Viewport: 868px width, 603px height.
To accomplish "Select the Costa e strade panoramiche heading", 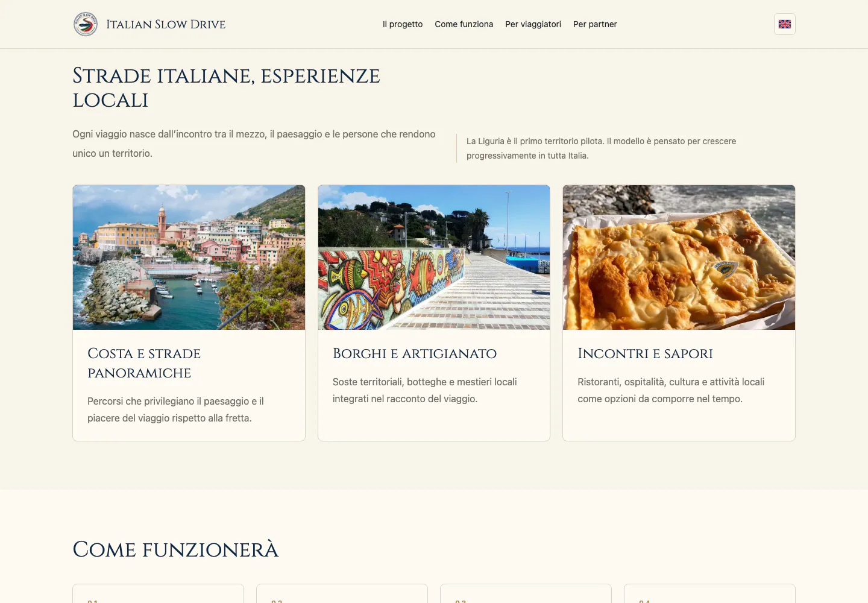I will click(144, 363).
